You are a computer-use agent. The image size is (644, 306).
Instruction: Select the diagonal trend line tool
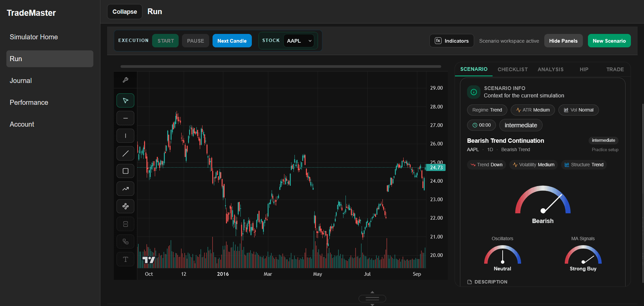coord(126,154)
